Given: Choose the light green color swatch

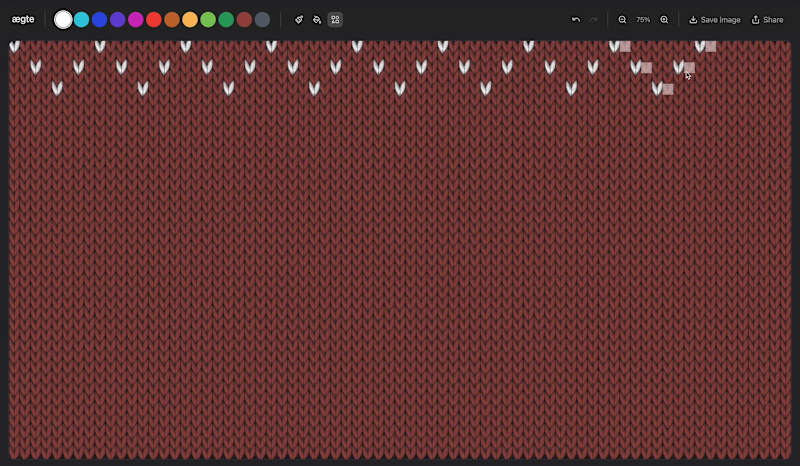Looking at the screenshot, I should click(208, 19).
